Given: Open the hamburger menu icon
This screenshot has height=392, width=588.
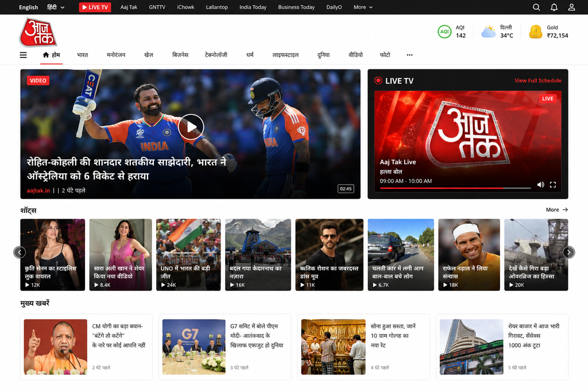Looking at the screenshot, I should [23, 55].
